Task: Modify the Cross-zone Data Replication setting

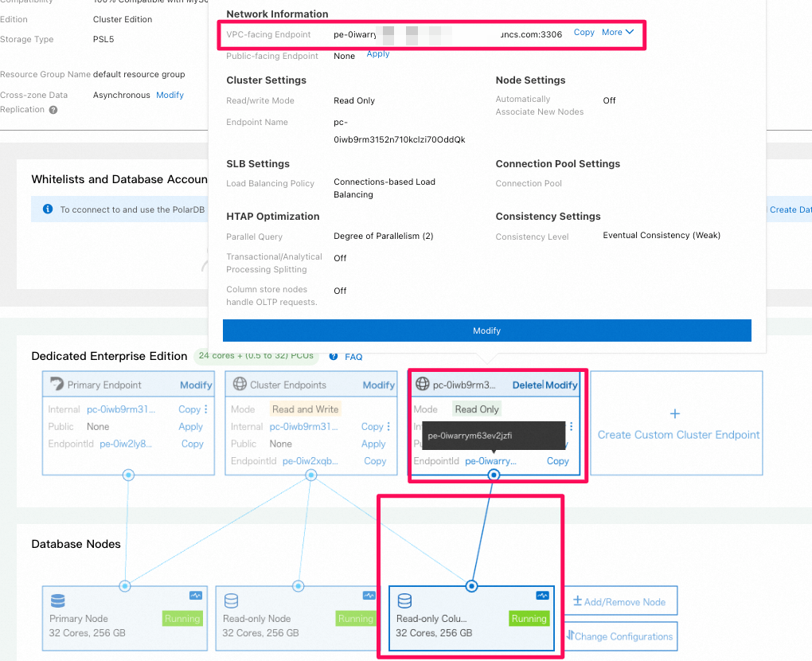Action: [170, 95]
